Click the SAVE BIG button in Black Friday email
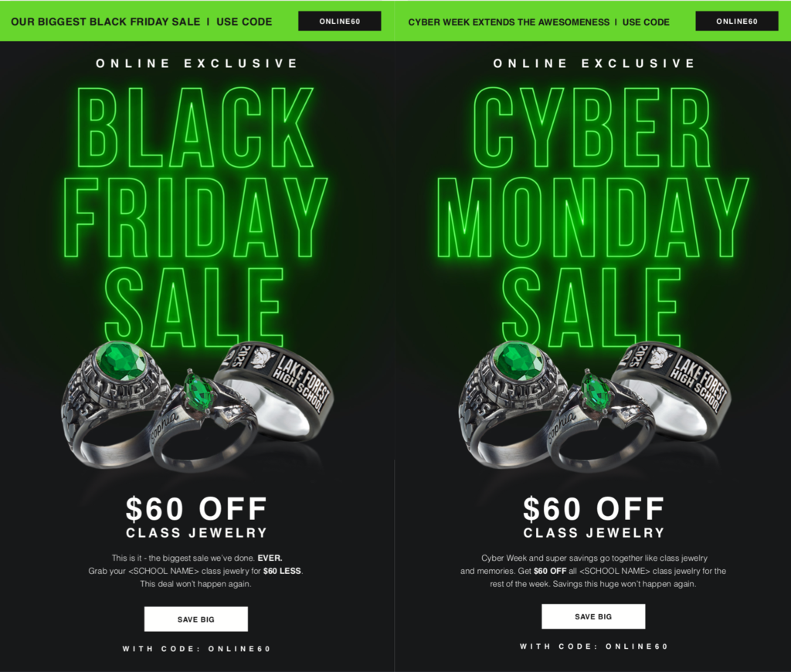Image resolution: width=791 pixels, height=672 pixels. (195, 619)
